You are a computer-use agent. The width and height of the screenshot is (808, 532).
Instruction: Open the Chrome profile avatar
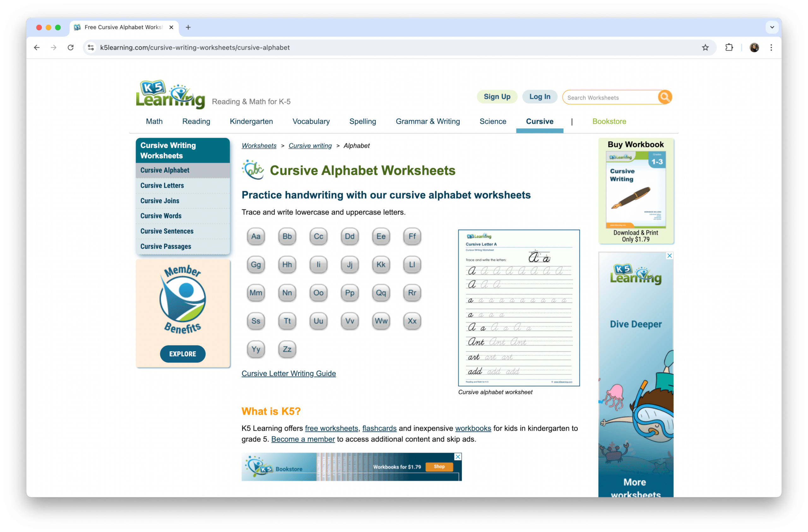754,48
